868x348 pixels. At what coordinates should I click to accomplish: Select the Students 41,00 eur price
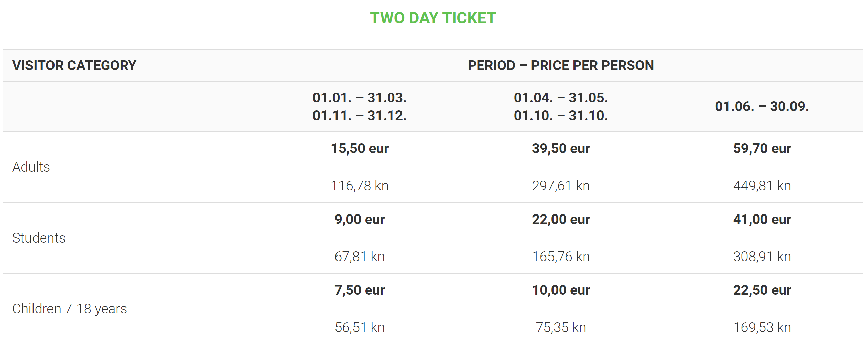coord(762,219)
